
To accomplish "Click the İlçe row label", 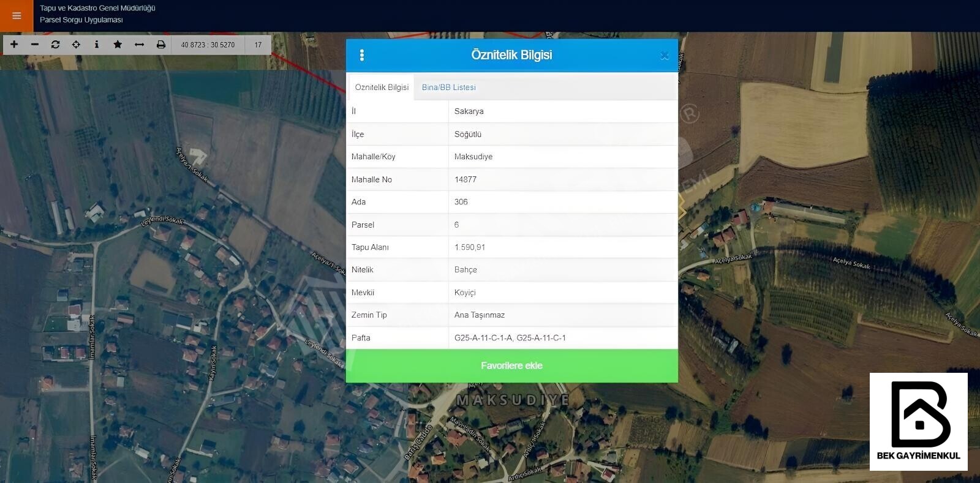I will 358,134.
